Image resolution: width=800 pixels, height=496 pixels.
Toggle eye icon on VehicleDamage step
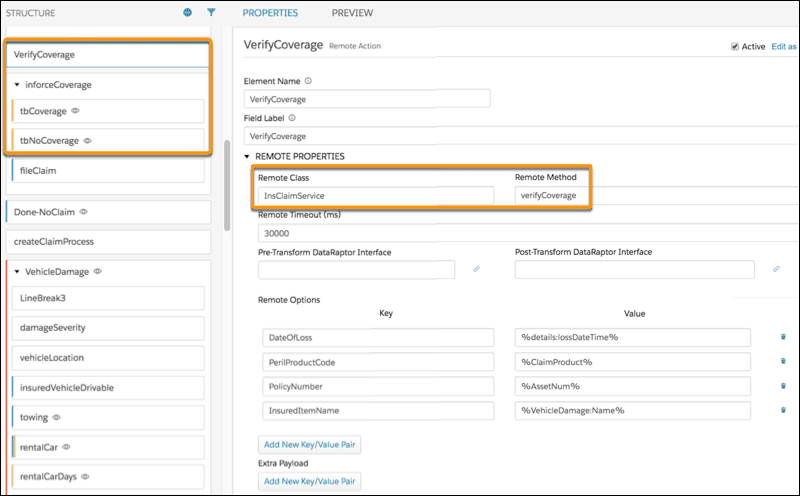[98, 271]
